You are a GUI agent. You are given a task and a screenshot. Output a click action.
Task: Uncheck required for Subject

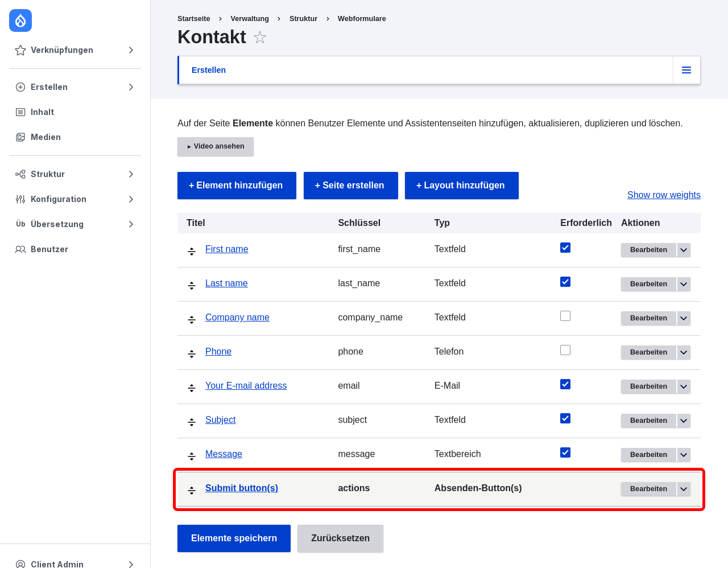pos(565,418)
